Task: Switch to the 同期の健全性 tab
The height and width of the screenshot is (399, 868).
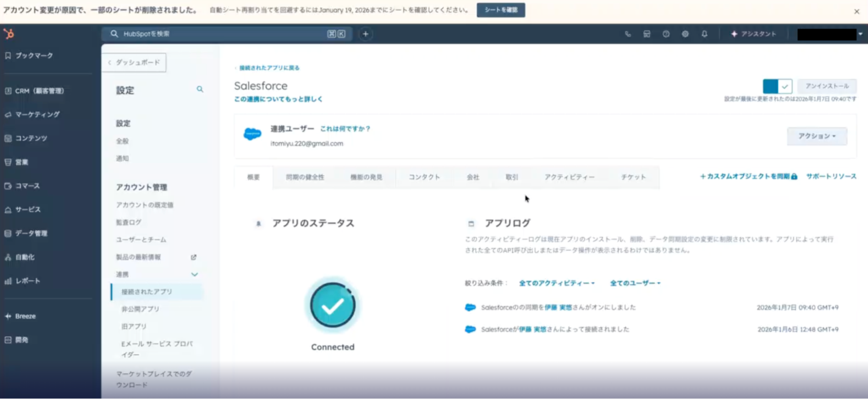Action: click(305, 177)
